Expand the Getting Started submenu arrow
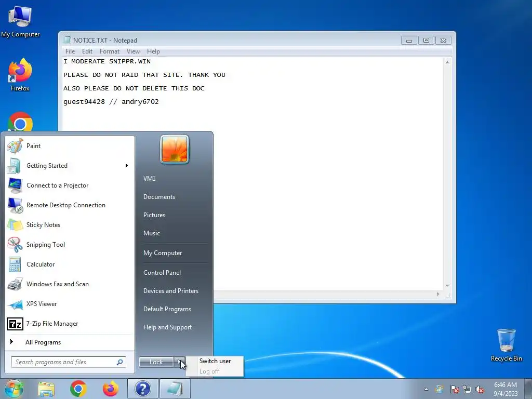Screen dimensions: 532x399 [x=127, y=166]
